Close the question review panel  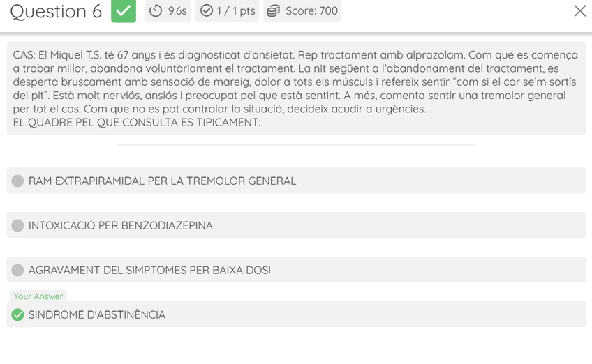coord(579,11)
